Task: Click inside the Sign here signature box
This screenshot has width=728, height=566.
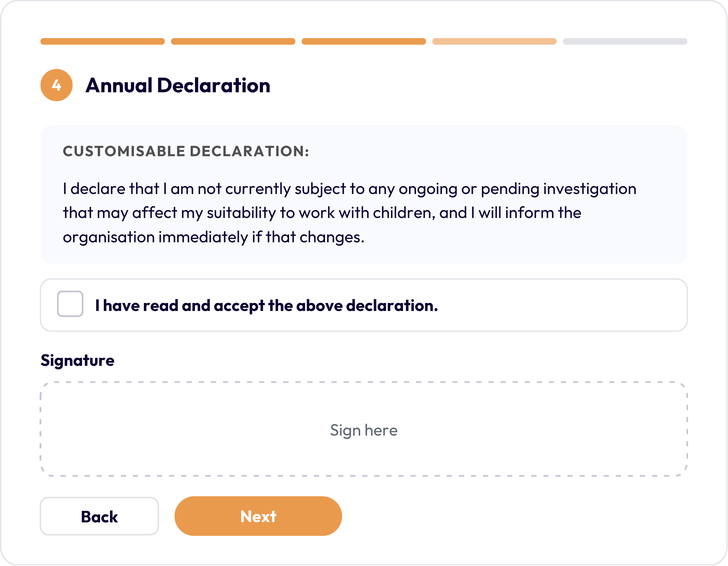Action: pos(364,429)
